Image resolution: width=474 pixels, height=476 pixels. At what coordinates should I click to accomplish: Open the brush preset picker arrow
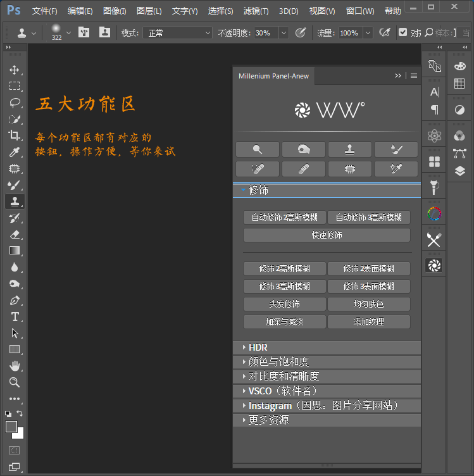pyautogui.click(x=69, y=32)
